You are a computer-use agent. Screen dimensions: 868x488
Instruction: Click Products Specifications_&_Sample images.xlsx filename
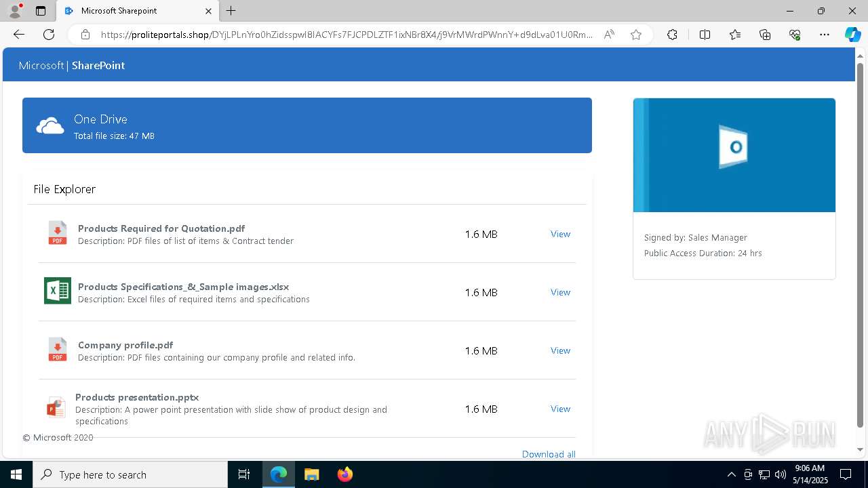click(x=183, y=287)
